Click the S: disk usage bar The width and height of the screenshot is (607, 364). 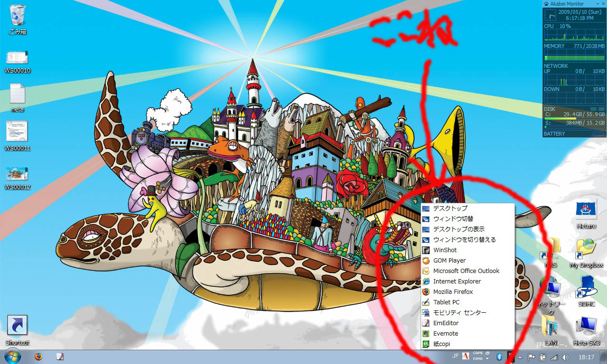(574, 127)
